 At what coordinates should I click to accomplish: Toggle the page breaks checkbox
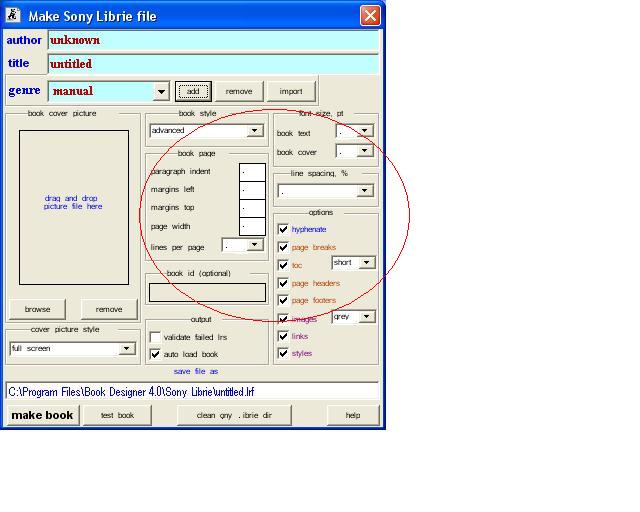pos(283,247)
